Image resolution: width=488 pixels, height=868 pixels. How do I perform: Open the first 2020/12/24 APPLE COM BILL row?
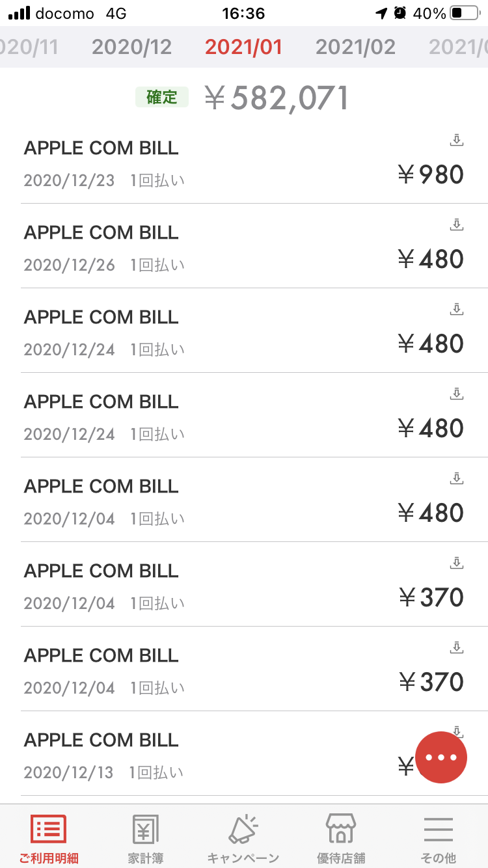pyautogui.click(x=195, y=331)
